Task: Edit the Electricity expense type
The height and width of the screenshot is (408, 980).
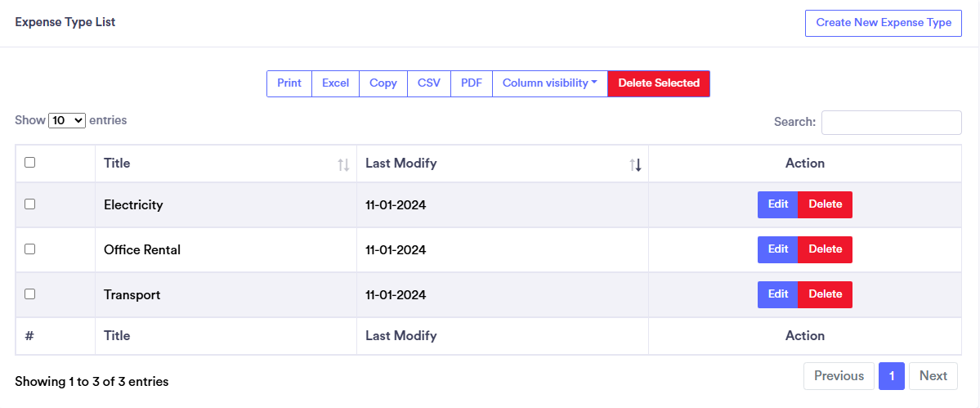Action: pos(778,204)
